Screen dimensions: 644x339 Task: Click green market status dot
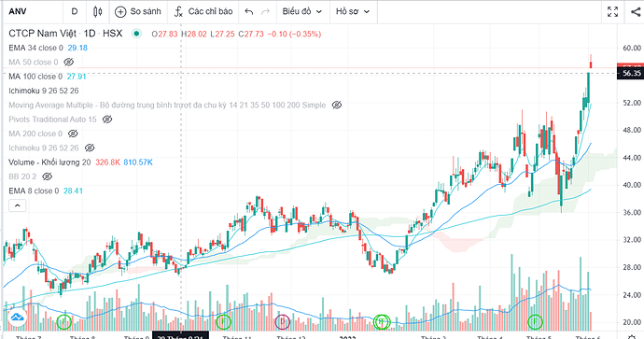point(136,34)
